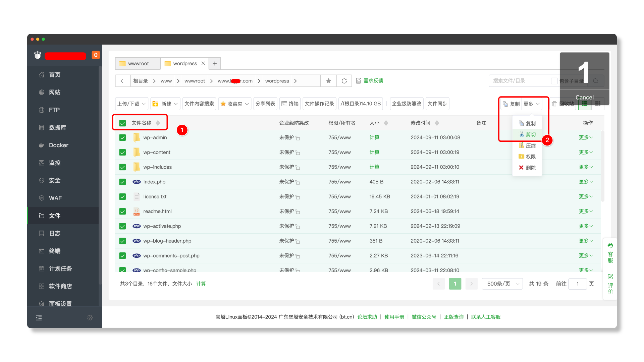Expand 更多 for wp-admin row
The width and height of the screenshot is (644, 362).
click(x=586, y=137)
